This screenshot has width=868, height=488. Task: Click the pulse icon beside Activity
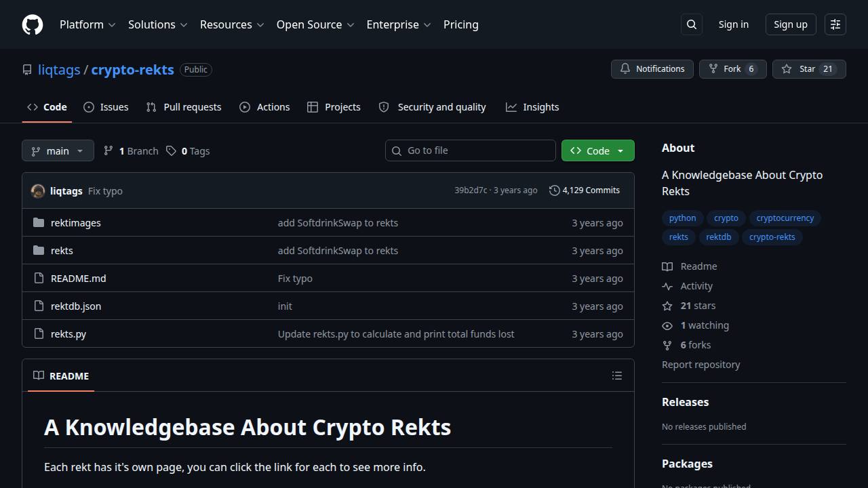[x=667, y=286]
